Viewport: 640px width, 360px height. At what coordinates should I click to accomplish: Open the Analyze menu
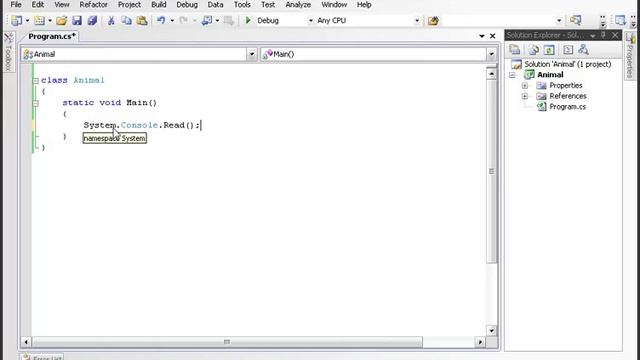pyautogui.click(x=298, y=5)
